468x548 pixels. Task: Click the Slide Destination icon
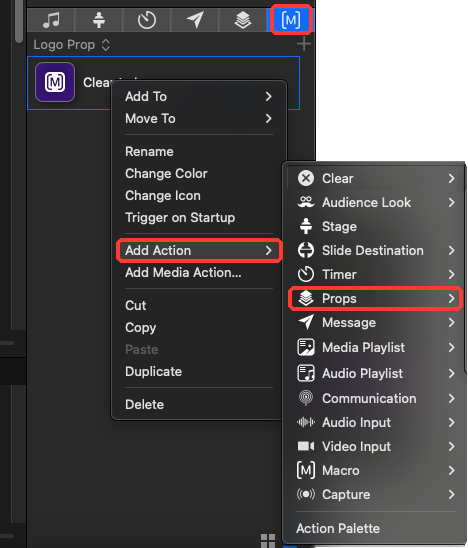[x=306, y=250]
